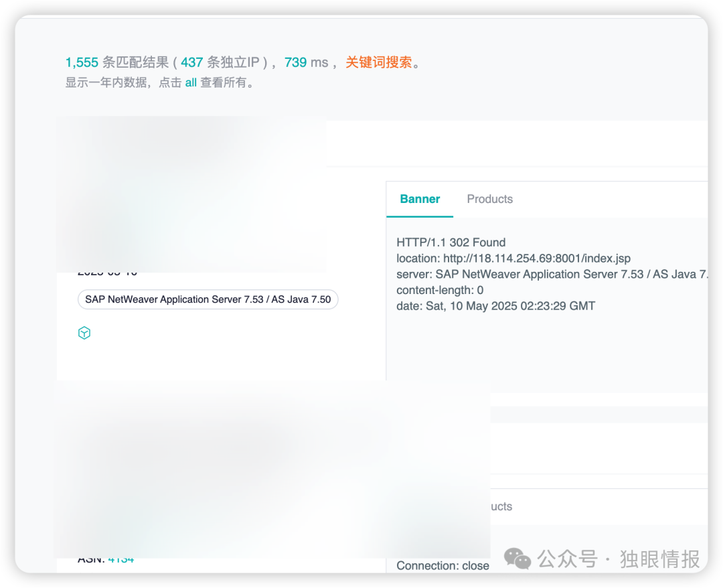The width and height of the screenshot is (723, 588).
Task: Click the 1,555 match results count
Action: tap(82, 62)
